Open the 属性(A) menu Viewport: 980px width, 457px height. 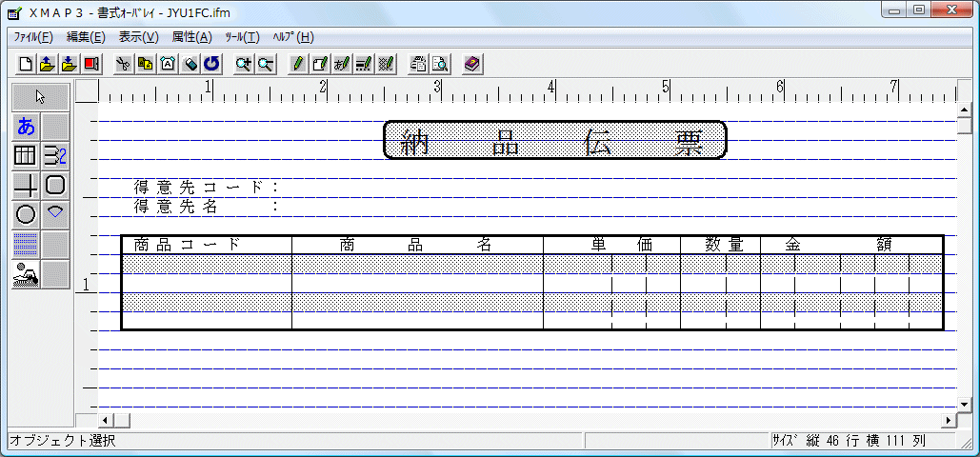pyautogui.click(x=191, y=37)
